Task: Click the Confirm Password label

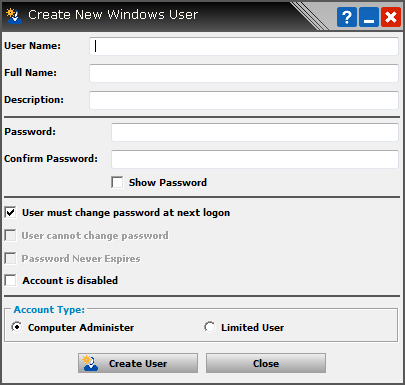Action: [51, 158]
